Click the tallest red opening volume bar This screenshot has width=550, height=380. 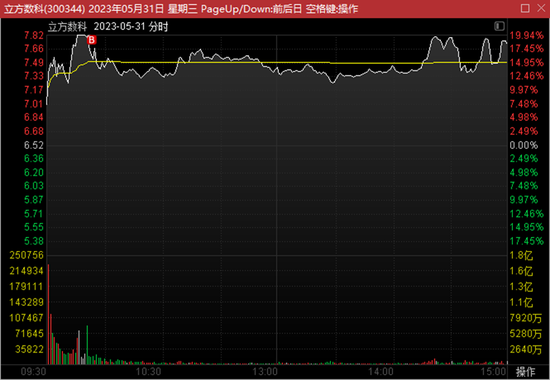tap(48, 314)
